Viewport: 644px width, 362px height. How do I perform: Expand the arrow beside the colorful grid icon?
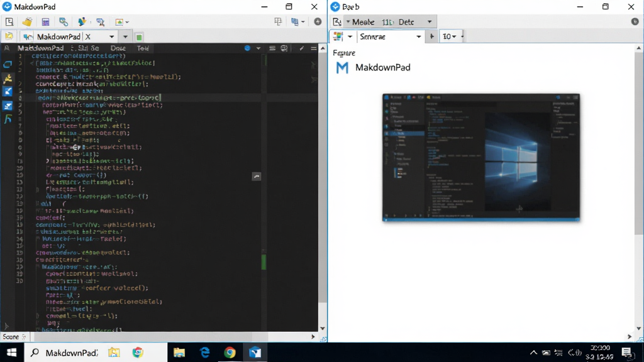[x=350, y=37]
